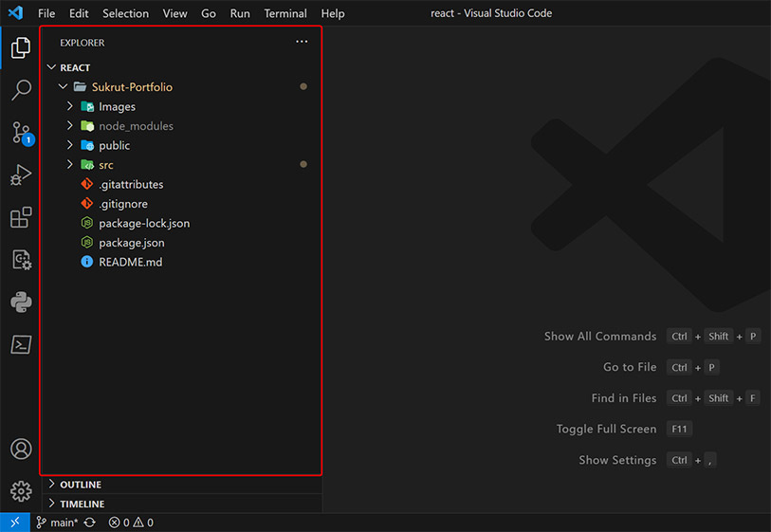Select the Sukrut-Portfolio folder name
Viewport: 771px width, 532px height.
tap(132, 87)
